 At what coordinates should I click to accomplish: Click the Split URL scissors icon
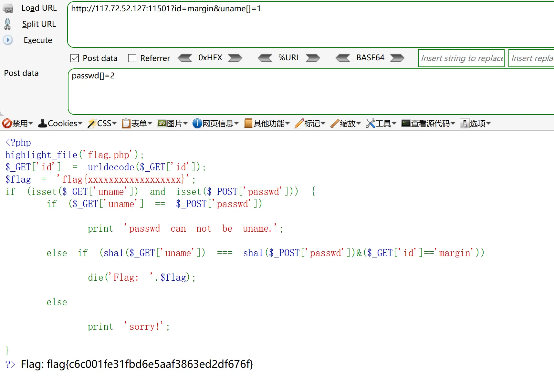[x=7, y=24]
